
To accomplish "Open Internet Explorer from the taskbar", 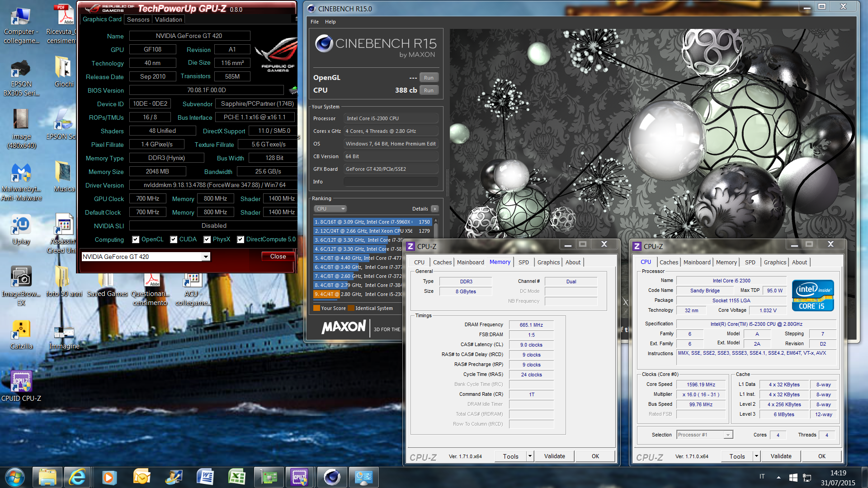I will click(77, 477).
